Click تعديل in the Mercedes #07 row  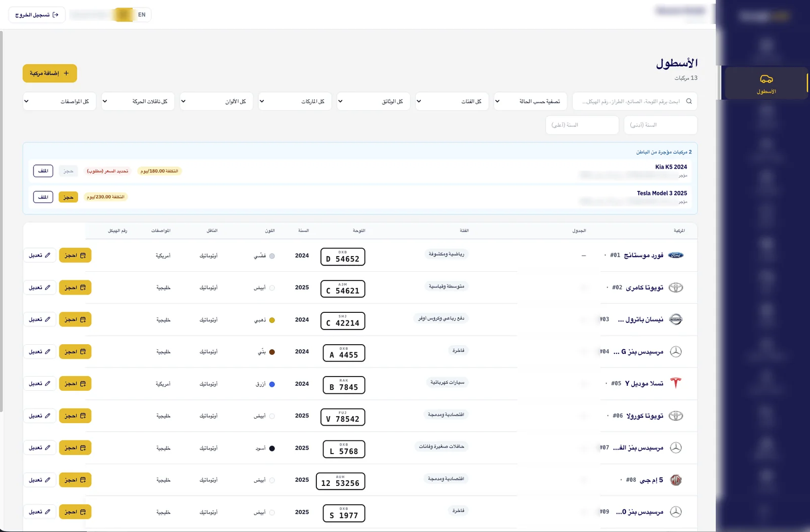[39, 448]
